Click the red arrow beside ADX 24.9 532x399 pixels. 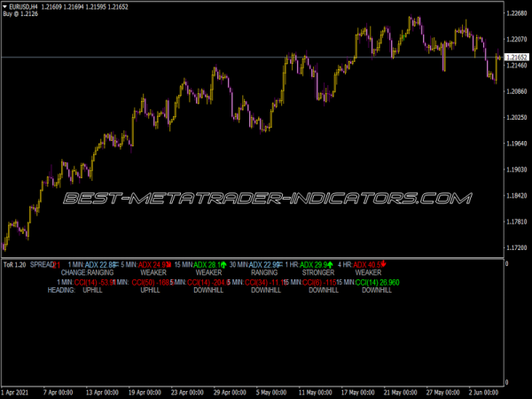click(168, 264)
